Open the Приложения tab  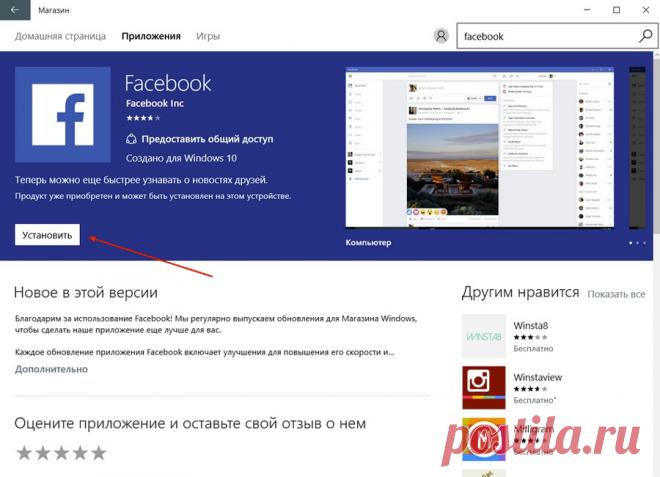pos(151,36)
